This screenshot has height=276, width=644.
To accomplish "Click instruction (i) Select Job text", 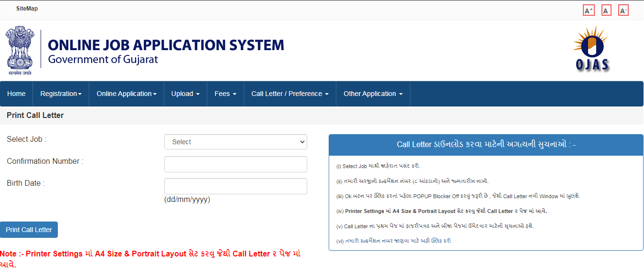I will click(x=378, y=166).
